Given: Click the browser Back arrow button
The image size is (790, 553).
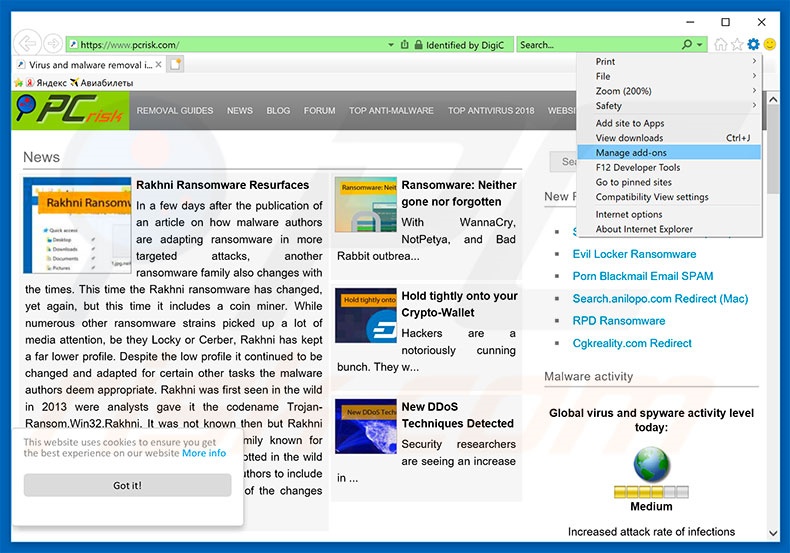Looking at the screenshot, I should point(26,44).
